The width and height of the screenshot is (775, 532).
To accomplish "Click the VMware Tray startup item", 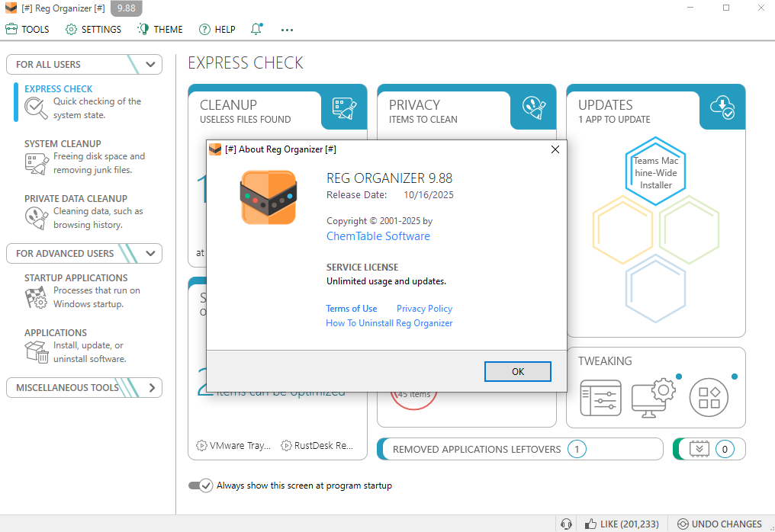I will 233,446.
